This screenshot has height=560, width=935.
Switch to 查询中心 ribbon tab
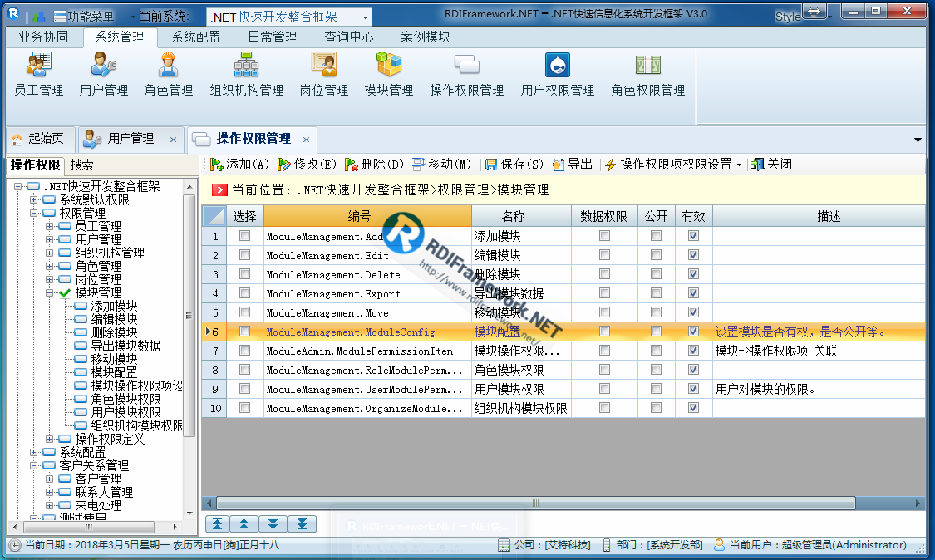coord(349,37)
